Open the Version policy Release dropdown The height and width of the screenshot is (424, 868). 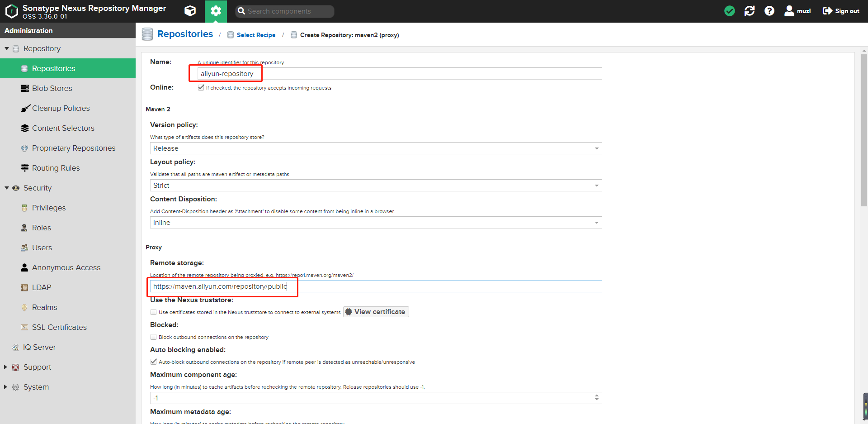point(376,148)
